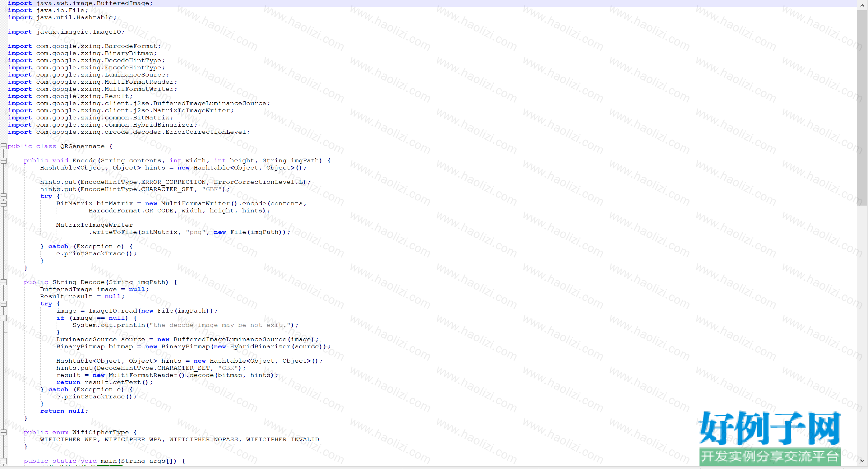868x469 pixels.
Task: Click the Result result = null line
Action: 82,296
